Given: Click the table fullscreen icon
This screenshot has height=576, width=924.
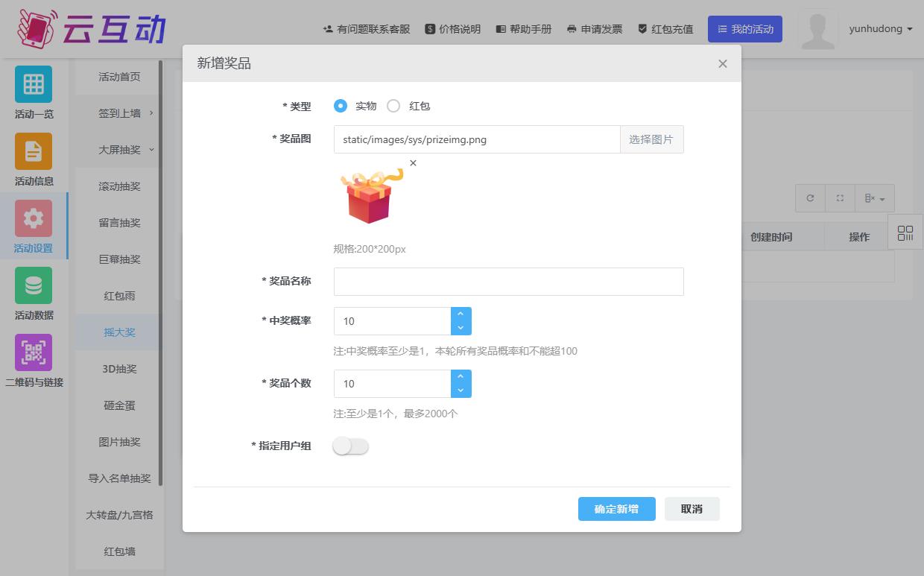Looking at the screenshot, I should (x=840, y=198).
